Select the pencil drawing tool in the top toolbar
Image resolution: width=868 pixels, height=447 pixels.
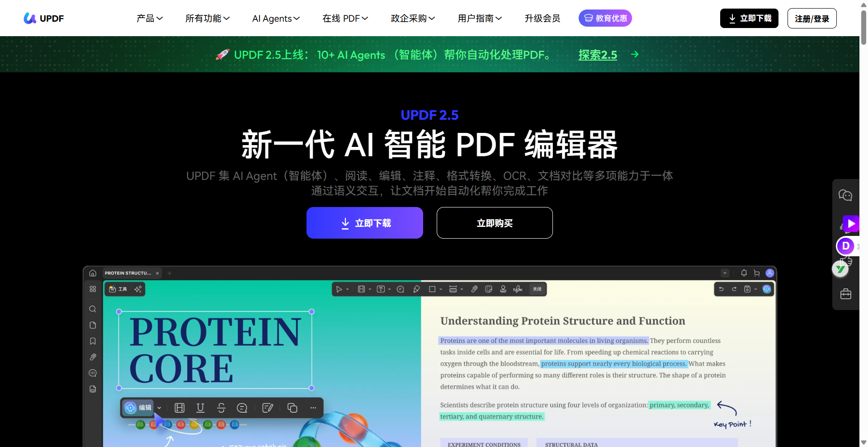pos(416,289)
